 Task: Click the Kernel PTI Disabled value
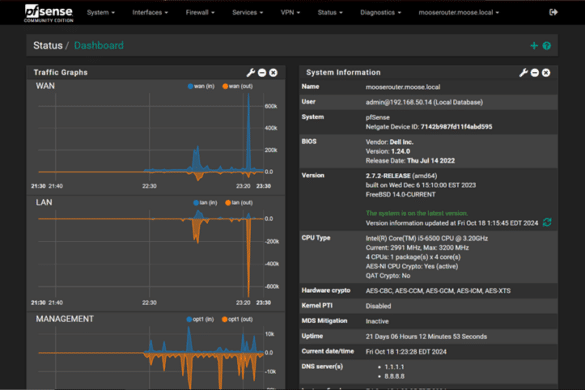tap(378, 306)
